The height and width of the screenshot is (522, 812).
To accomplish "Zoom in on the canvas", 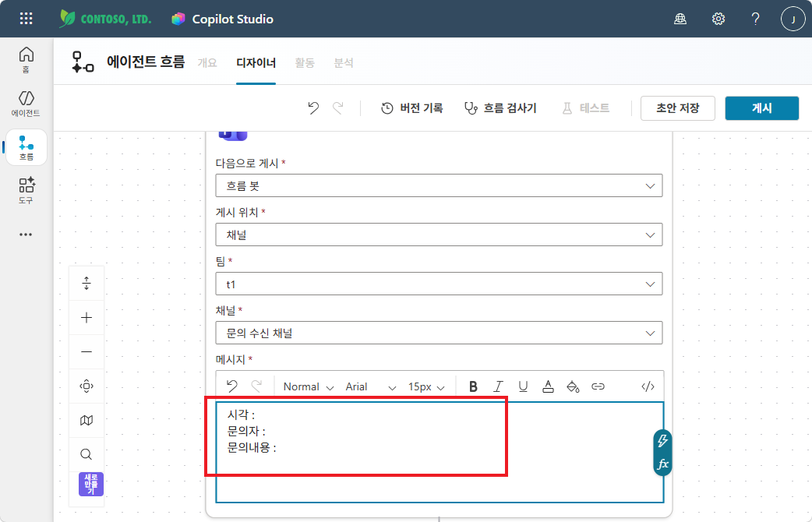I will [x=86, y=317].
